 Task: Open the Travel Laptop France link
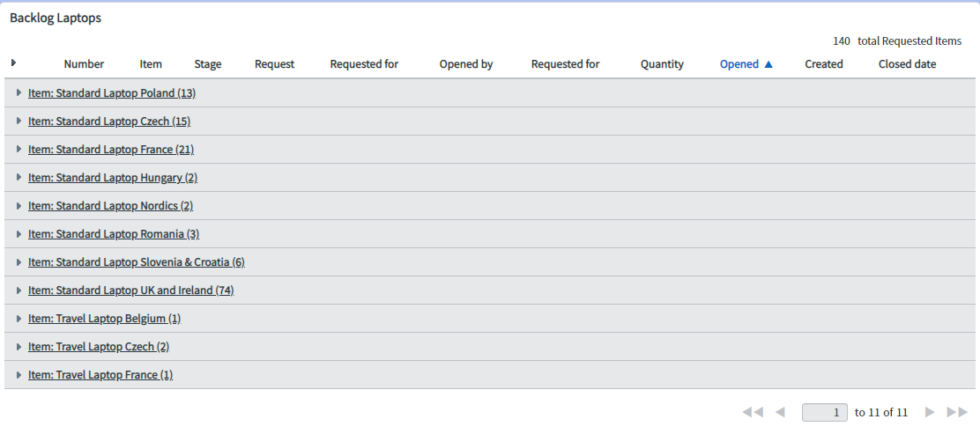click(100, 375)
